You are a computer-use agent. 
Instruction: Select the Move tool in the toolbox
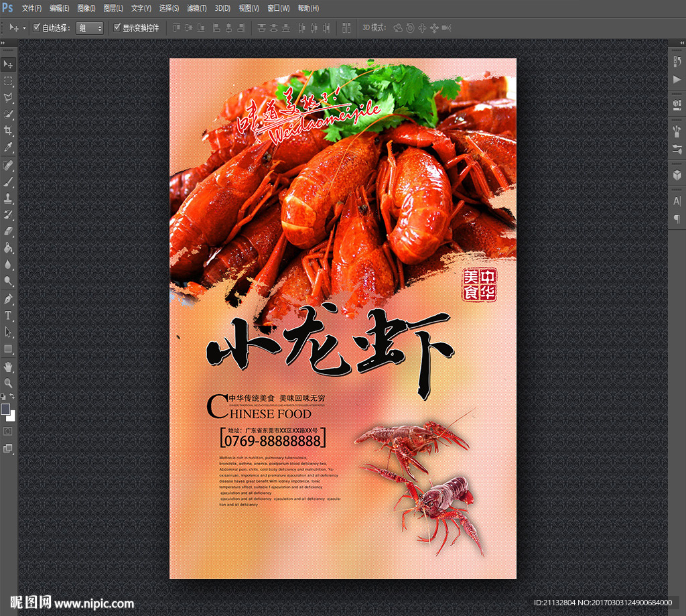click(x=8, y=64)
